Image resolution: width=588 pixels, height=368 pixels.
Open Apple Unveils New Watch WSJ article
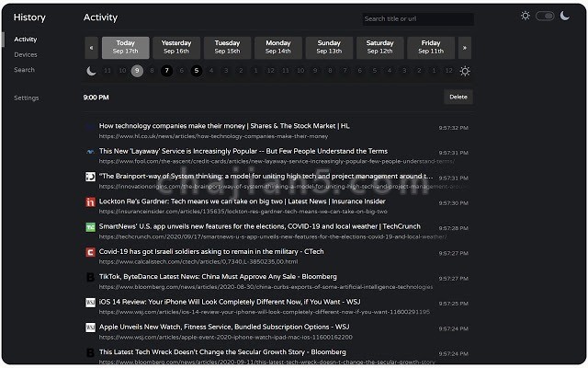pos(224,328)
